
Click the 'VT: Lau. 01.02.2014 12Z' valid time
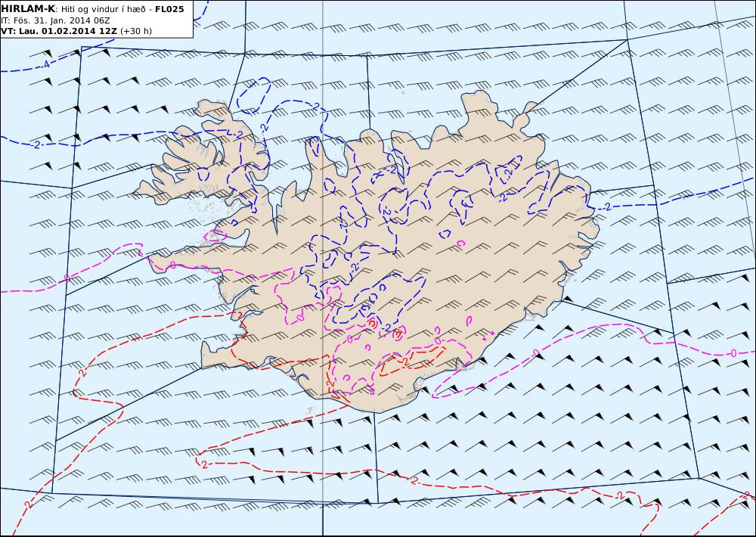point(59,31)
